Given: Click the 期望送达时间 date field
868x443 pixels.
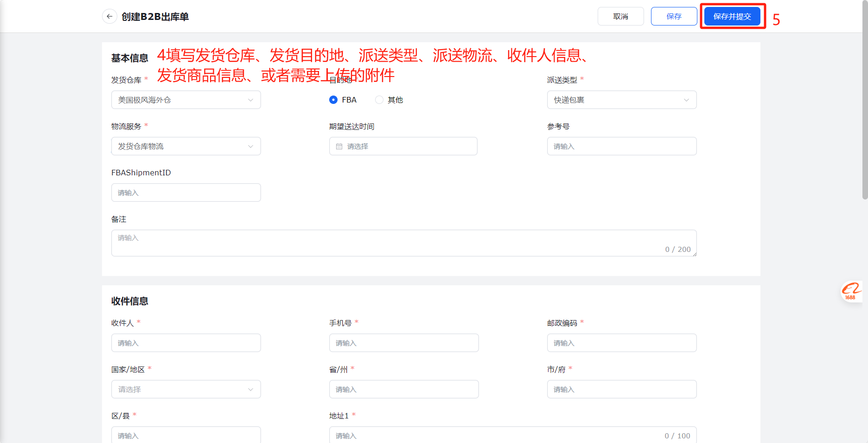Looking at the screenshot, I should (403, 146).
